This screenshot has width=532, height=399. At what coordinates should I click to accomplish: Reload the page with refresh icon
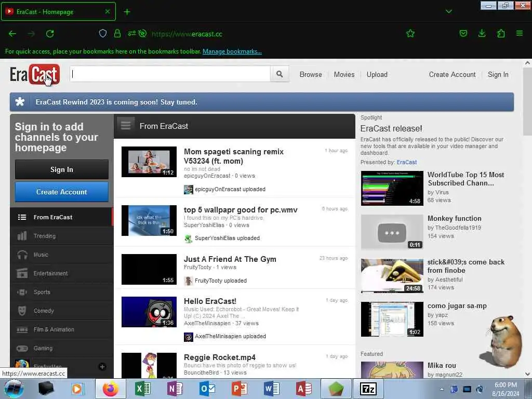[50, 34]
